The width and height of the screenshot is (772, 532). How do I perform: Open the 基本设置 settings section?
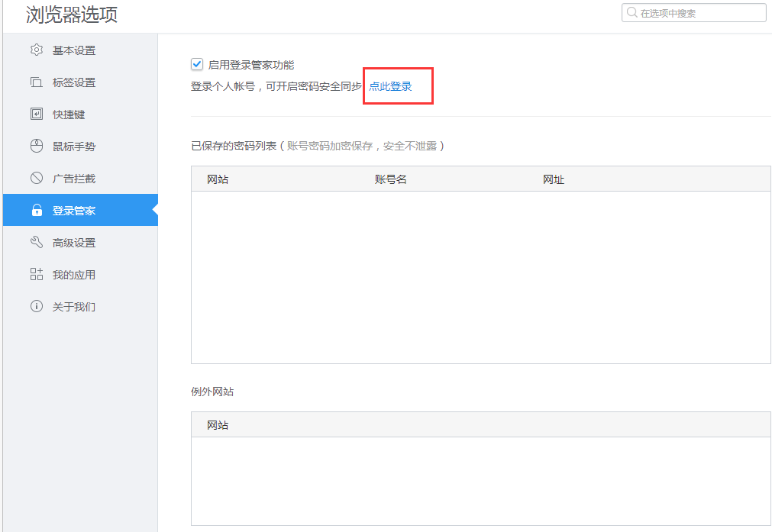[x=75, y=50]
